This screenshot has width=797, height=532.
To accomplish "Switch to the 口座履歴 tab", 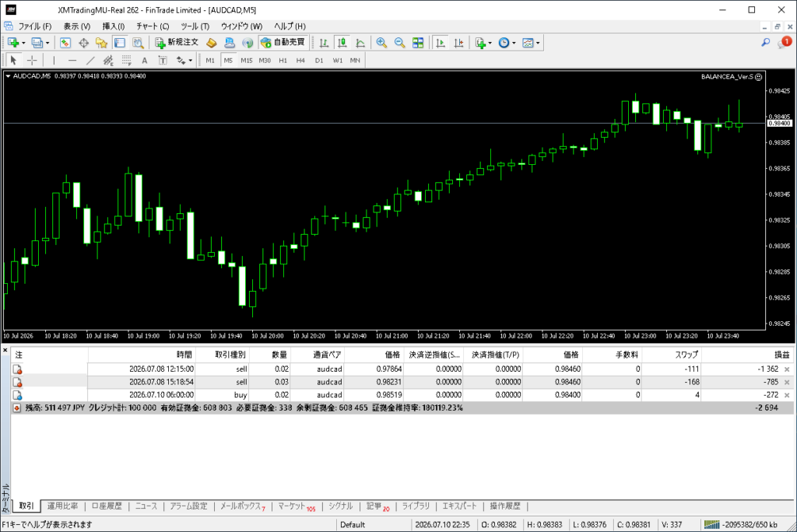I will [x=107, y=506].
